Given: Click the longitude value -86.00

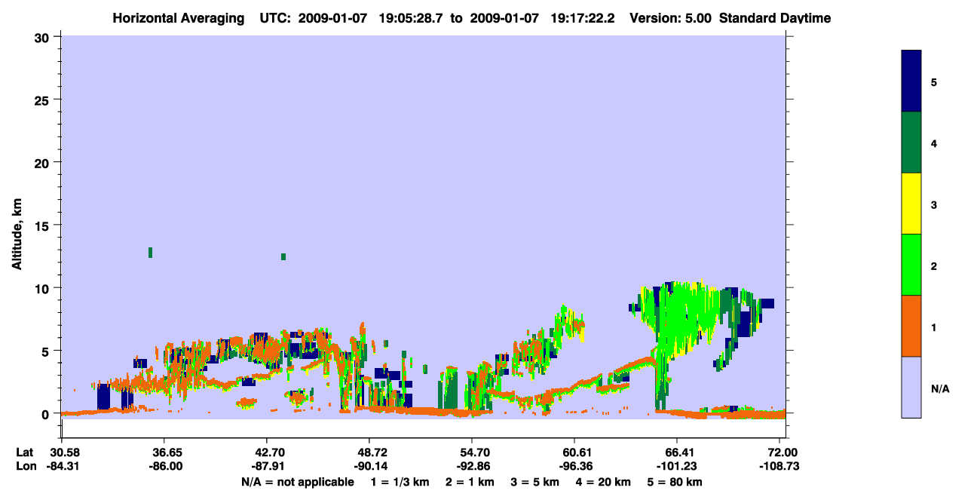Looking at the screenshot, I should point(164,466).
